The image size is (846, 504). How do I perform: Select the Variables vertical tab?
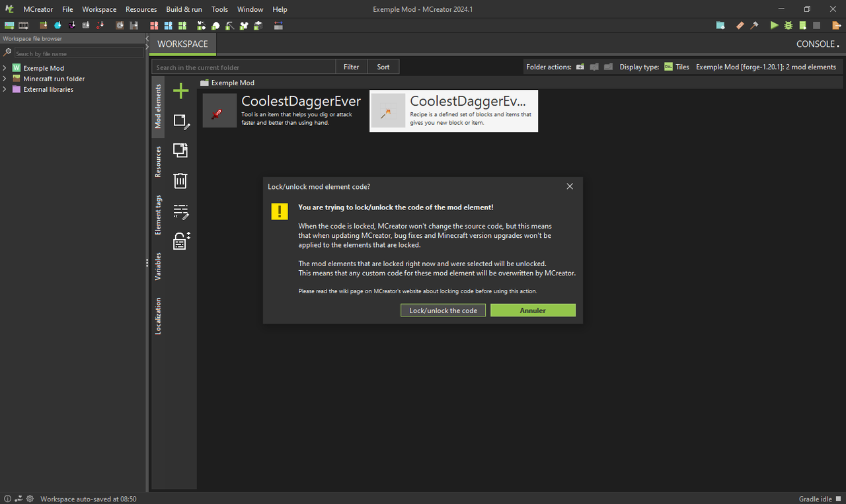coord(158,266)
